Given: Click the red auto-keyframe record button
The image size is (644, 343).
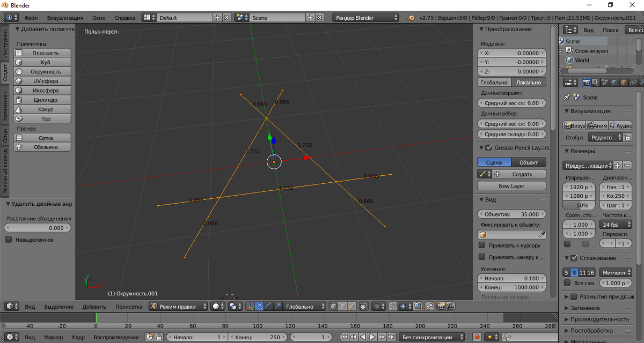Looking at the screenshot, I should click(x=477, y=337).
